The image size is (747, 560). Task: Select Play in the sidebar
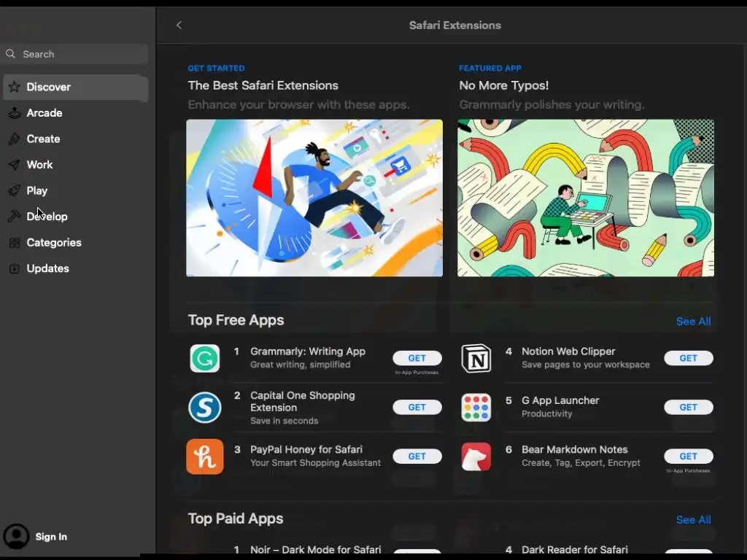(x=76, y=190)
